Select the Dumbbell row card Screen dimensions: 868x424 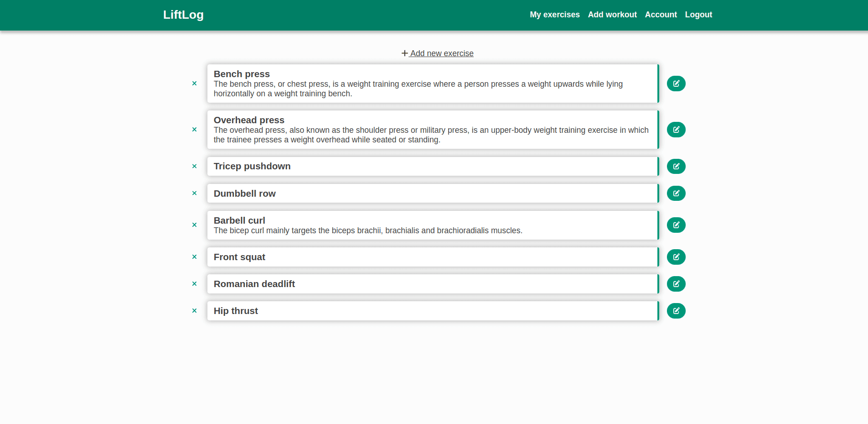pyautogui.click(x=433, y=193)
